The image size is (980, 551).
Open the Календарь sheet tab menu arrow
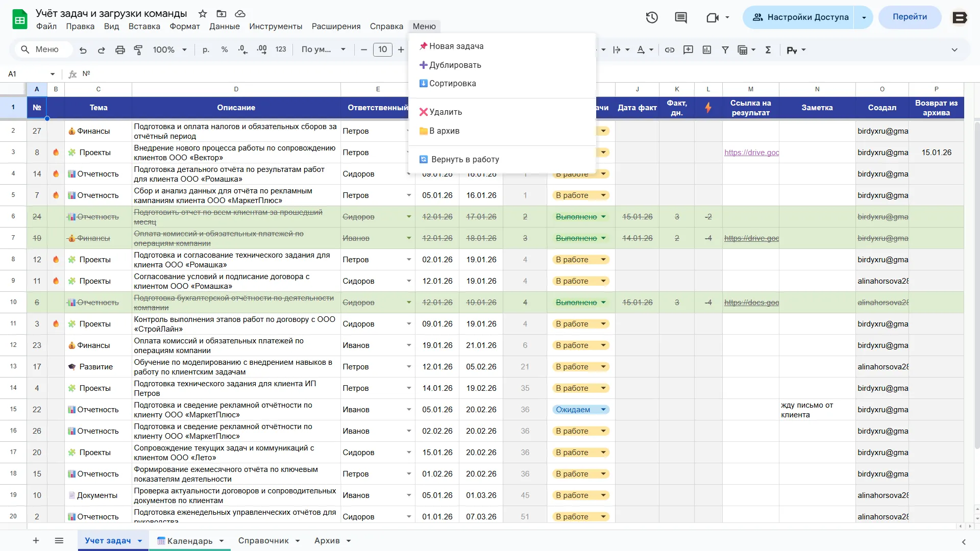(x=222, y=541)
